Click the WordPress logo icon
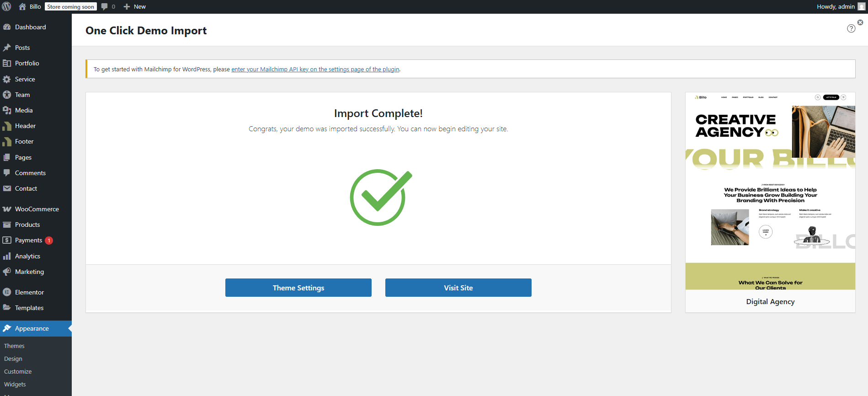The image size is (868, 396). 7,6
